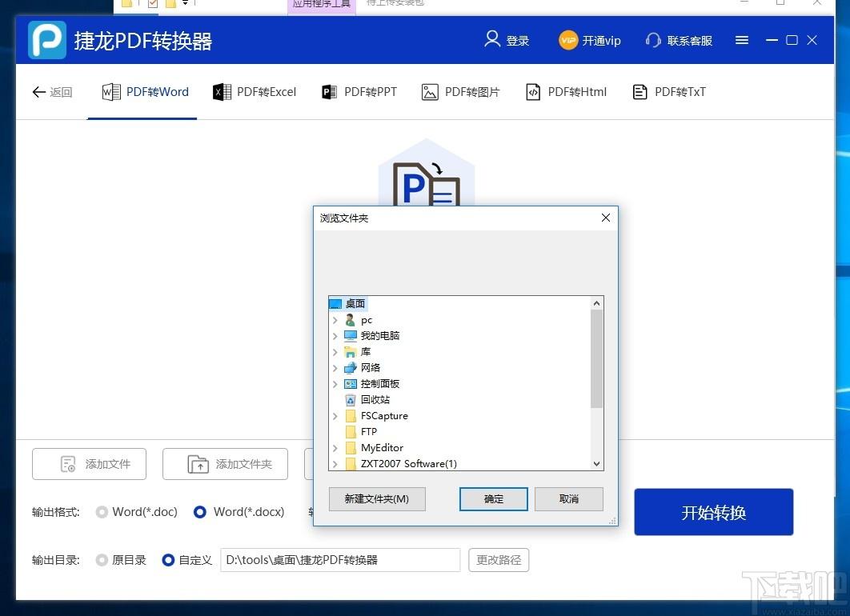
Task: Click the 返回 back arrow
Action: point(39,92)
